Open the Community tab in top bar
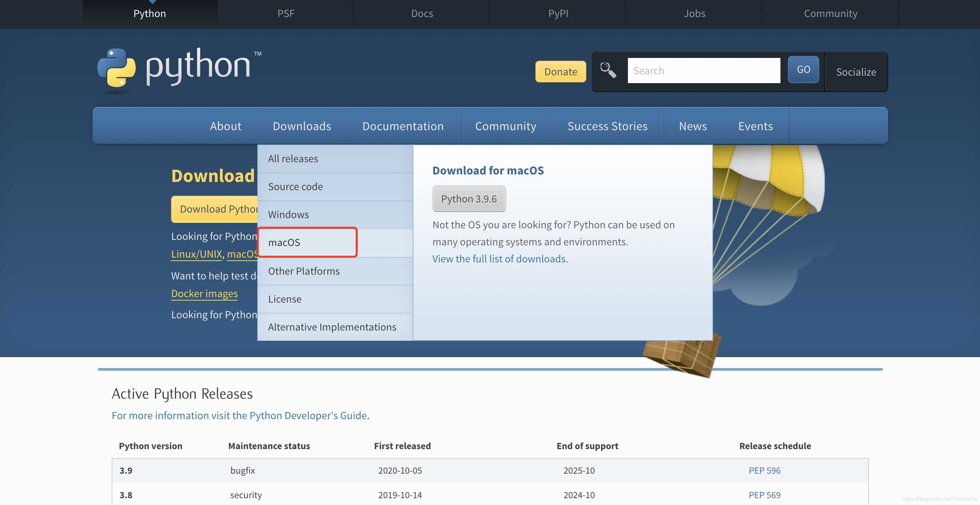The image size is (980, 505). click(831, 14)
